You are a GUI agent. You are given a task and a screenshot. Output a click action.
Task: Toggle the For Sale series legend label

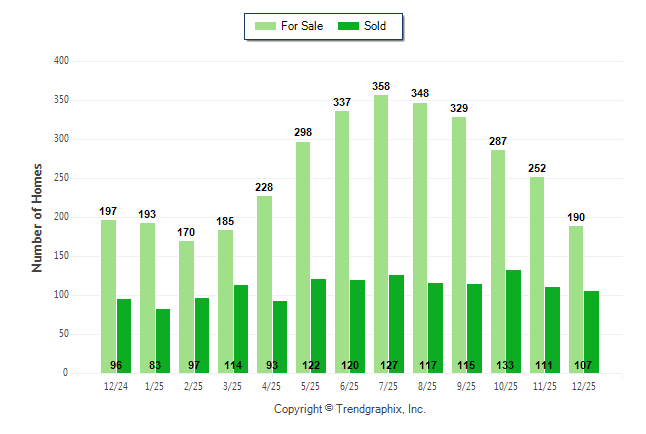(x=304, y=26)
